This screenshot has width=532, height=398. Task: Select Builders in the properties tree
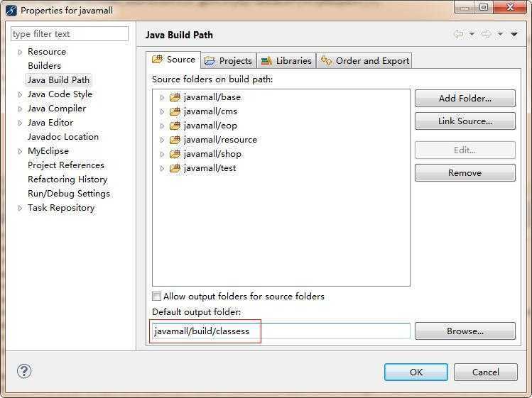45,66
